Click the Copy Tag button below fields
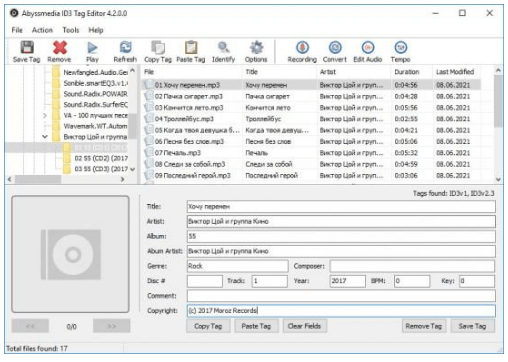508x362 pixels. 208,326
